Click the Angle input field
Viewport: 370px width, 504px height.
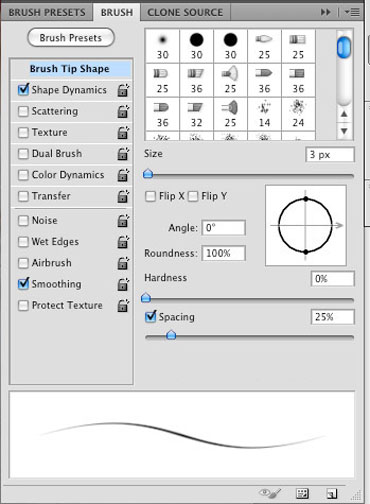pyautogui.click(x=223, y=228)
